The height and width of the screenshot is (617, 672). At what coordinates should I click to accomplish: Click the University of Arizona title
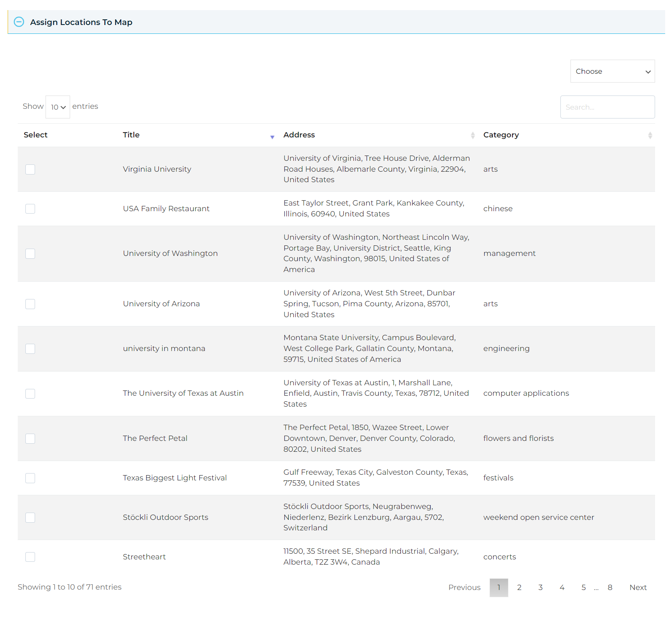click(x=162, y=304)
